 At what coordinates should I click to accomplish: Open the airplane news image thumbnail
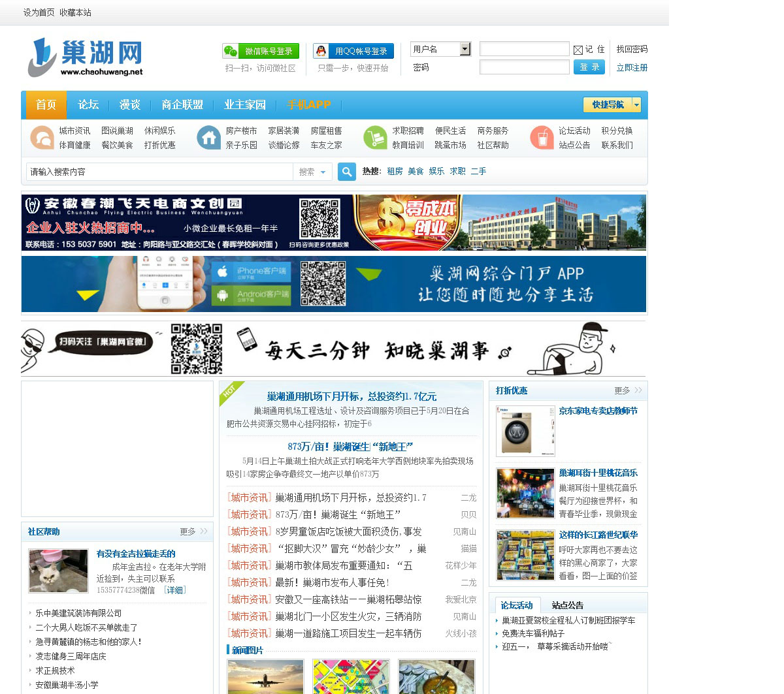click(x=265, y=676)
